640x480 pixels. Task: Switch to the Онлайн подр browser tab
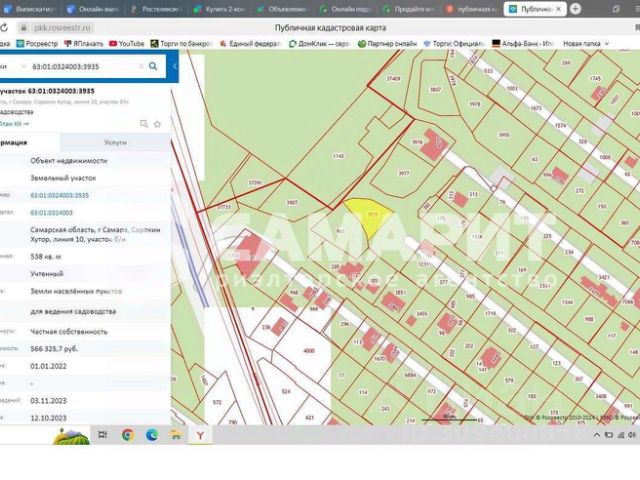[346, 9]
